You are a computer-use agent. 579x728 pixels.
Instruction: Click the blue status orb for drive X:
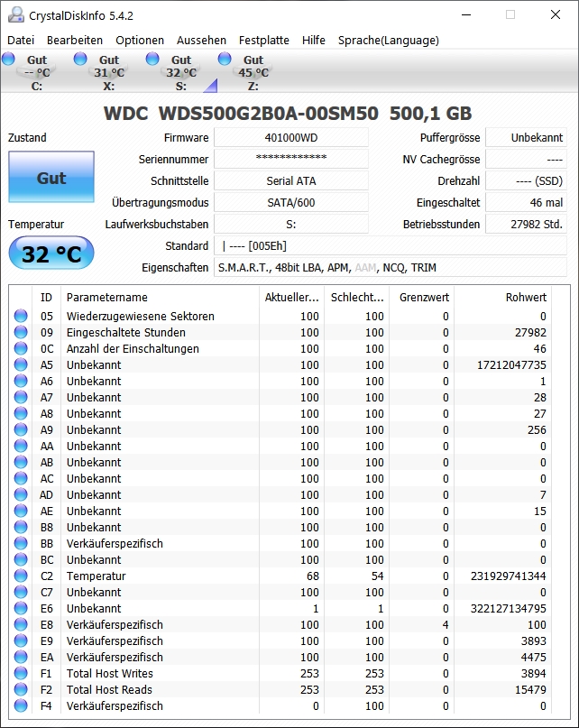(80, 60)
